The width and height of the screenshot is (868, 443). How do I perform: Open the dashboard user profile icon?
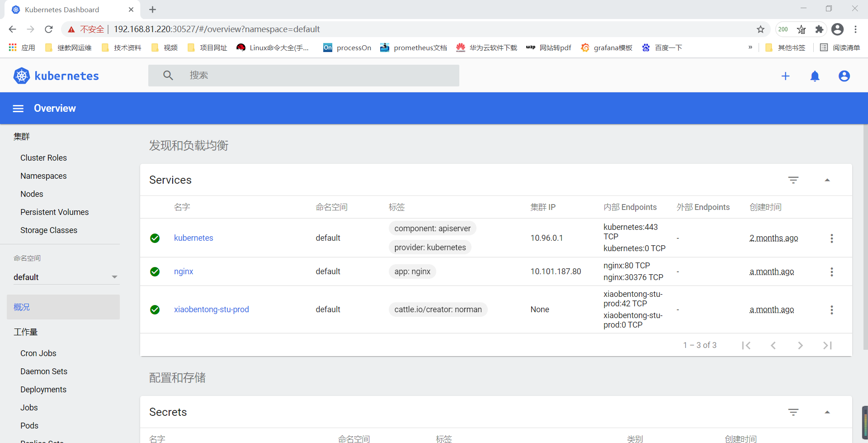point(844,76)
